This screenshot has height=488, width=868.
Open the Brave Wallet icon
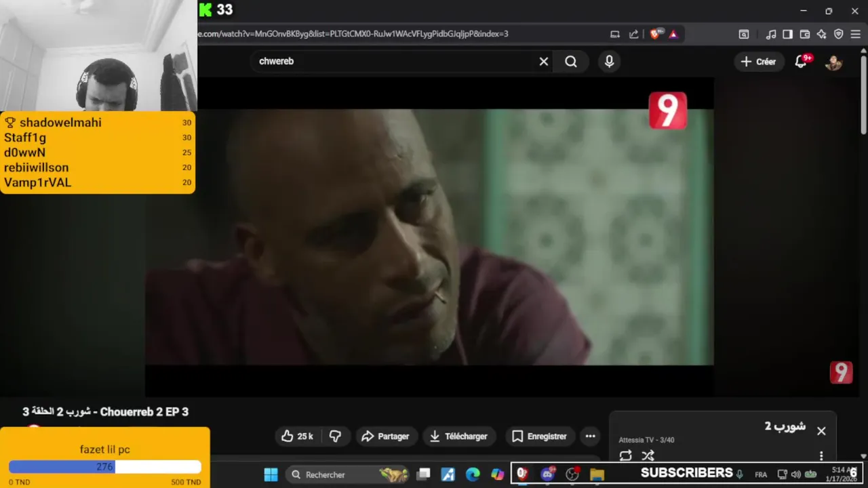805,34
